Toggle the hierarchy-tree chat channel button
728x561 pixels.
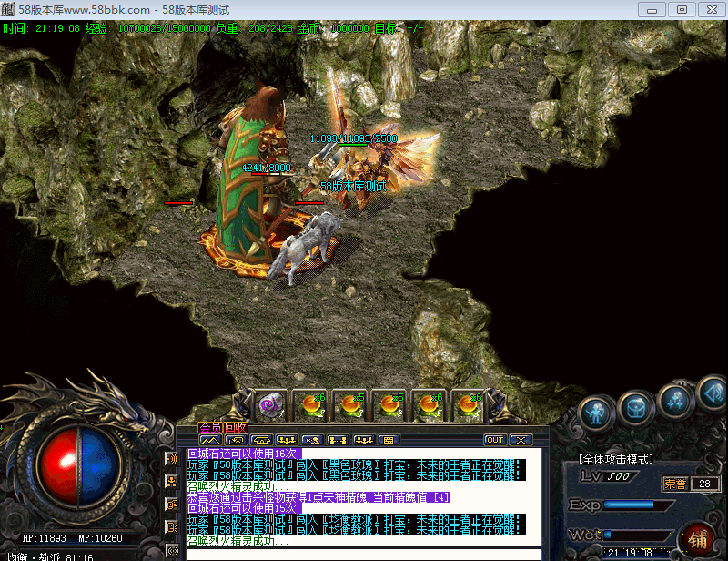(171, 482)
